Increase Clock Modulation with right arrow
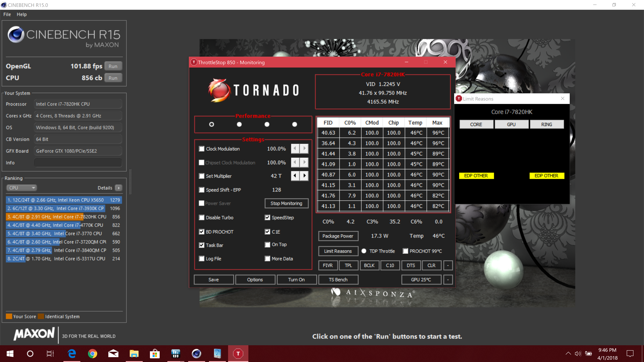 [304, 149]
